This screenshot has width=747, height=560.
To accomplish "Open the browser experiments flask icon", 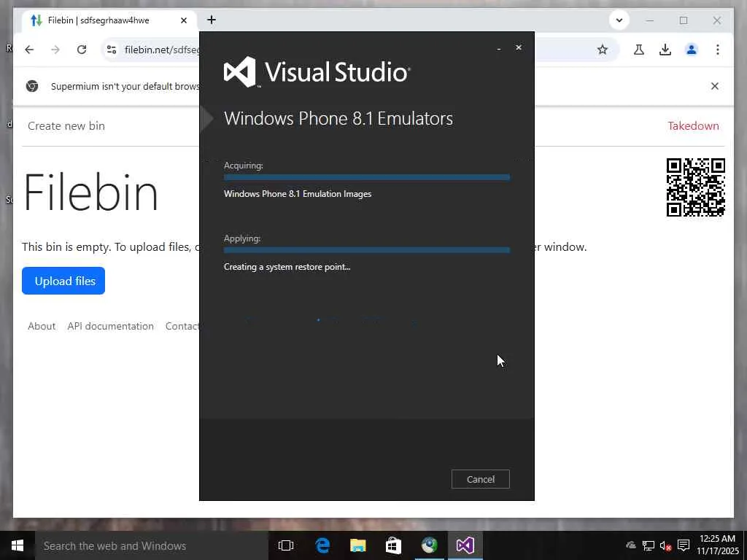I will coord(639,50).
